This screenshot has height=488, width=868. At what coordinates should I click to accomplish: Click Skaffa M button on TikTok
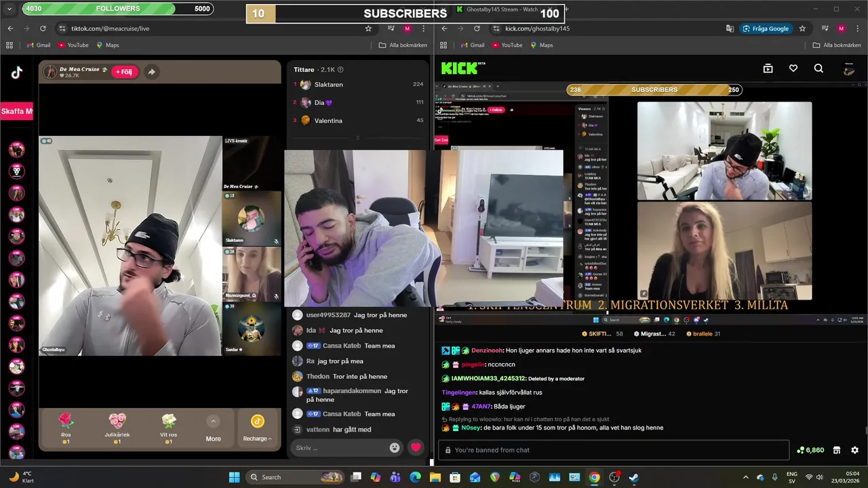(16, 111)
